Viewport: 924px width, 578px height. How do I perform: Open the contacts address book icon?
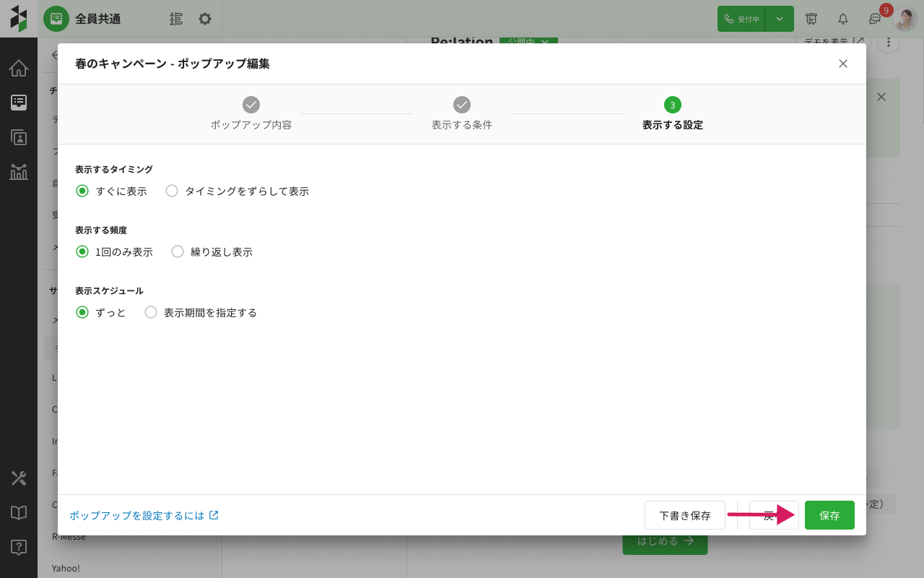(x=19, y=137)
